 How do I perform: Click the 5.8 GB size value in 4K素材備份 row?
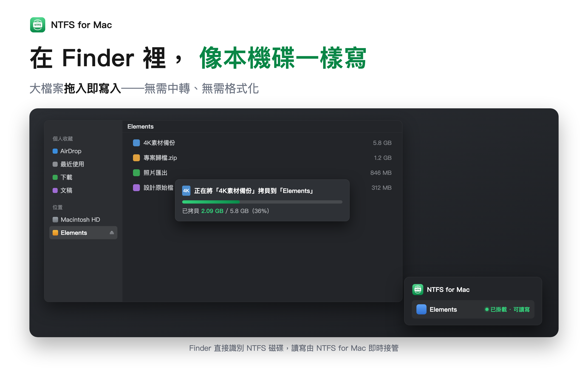(x=382, y=143)
